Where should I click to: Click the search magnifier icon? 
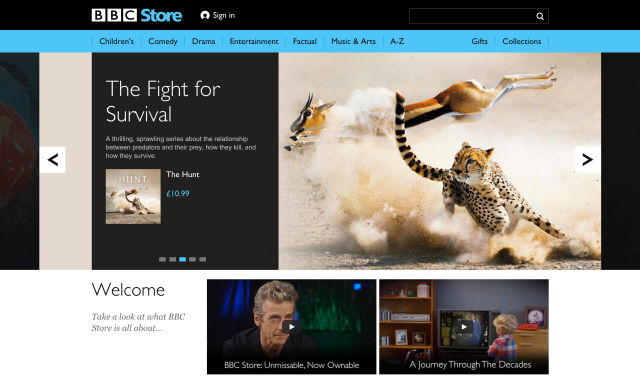click(x=540, y=16)
